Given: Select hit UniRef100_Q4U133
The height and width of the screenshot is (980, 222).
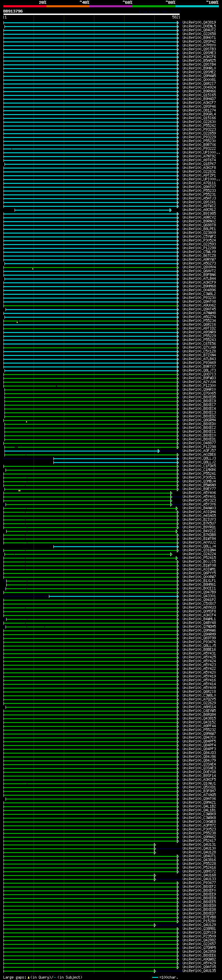Looking at the screenshot, I should 199,879.
